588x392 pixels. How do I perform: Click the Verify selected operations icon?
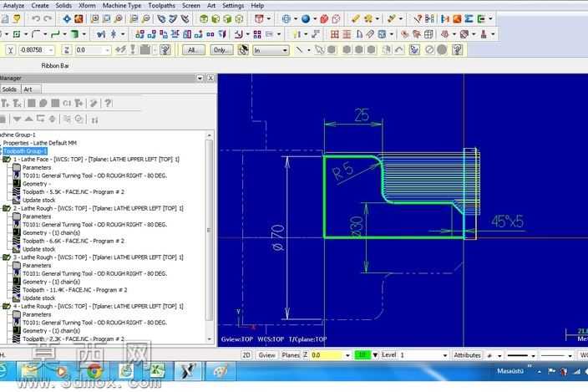click(x=43, y=103)
